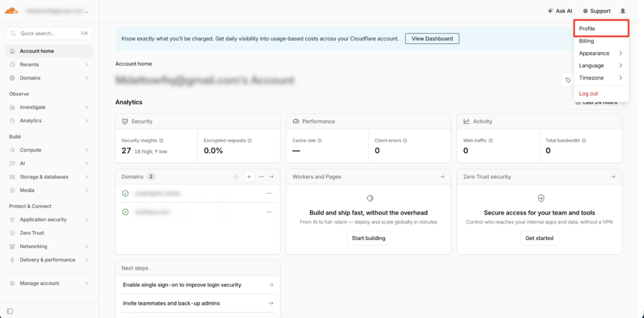This screenshot has height=318, width=644.
Task: Click the Domains globe icon
Action: pyautogui.click(x=13, y=77)
